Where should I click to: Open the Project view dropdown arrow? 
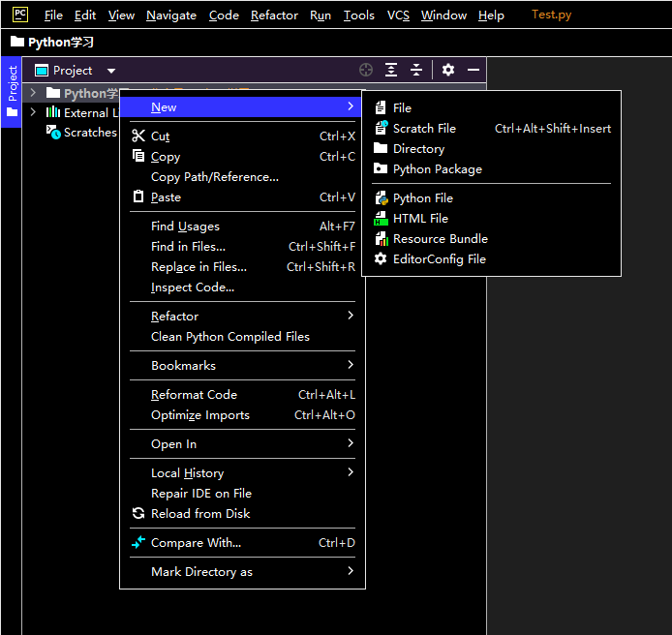(x=111, y=71)
